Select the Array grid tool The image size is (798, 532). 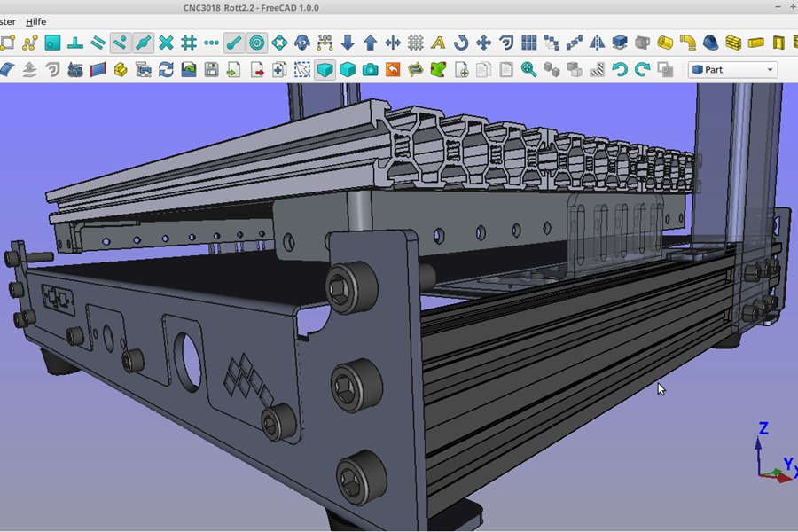coord(529,43)
